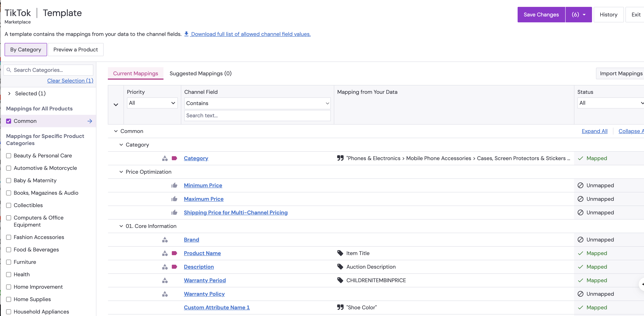Screen dimensions: 644x316
Task: Check the Beauty & Personal Care category
Action: 9,156
